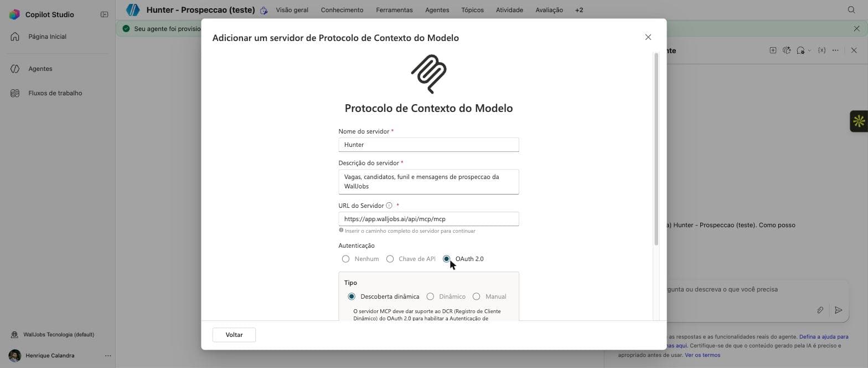Click the activity map icon in test panel
This screenshot has width=868, height=368.
coord(787,50)
